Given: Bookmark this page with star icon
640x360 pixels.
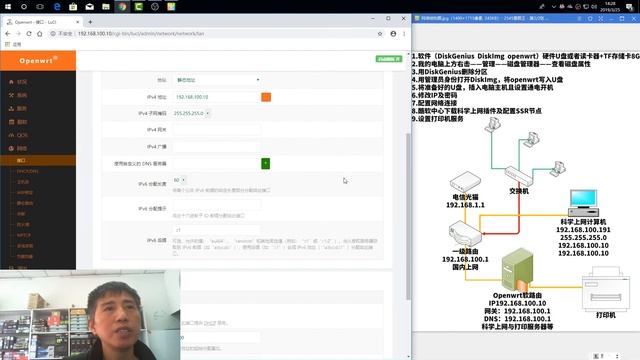Looking at the screenshot, I should (x=380, y=34).
